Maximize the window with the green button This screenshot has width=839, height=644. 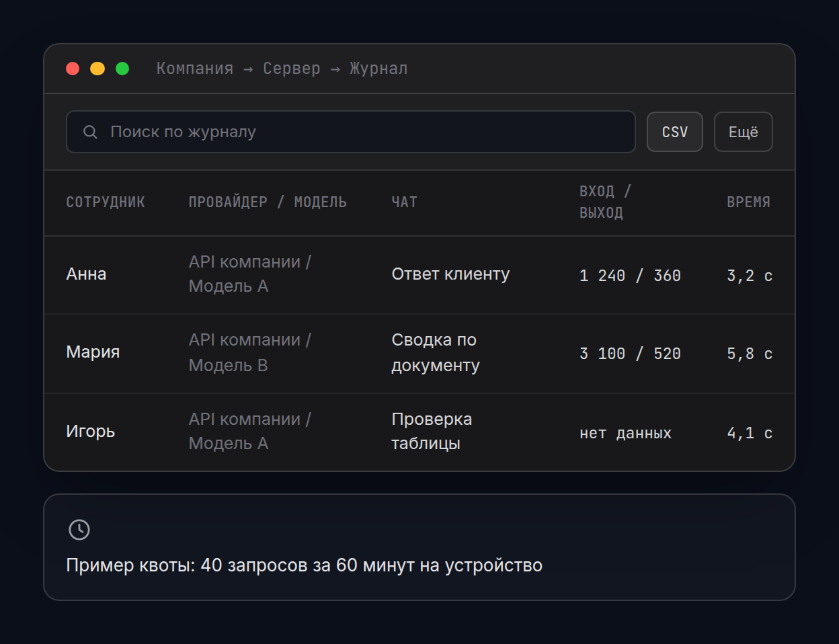coord(122,69)
